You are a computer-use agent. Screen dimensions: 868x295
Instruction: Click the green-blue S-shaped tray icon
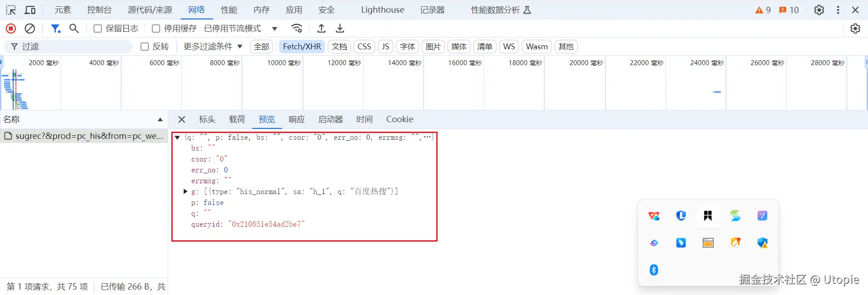pos(736,216)
